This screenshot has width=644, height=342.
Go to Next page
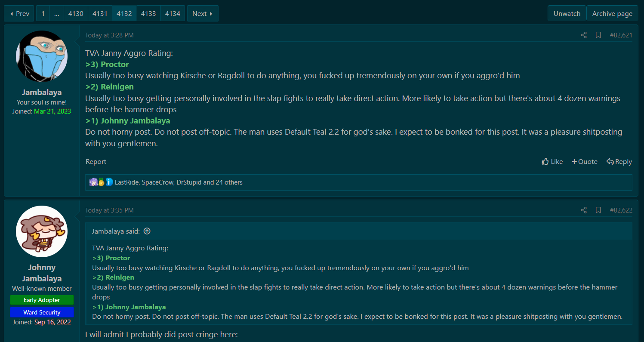click(203, 13)
